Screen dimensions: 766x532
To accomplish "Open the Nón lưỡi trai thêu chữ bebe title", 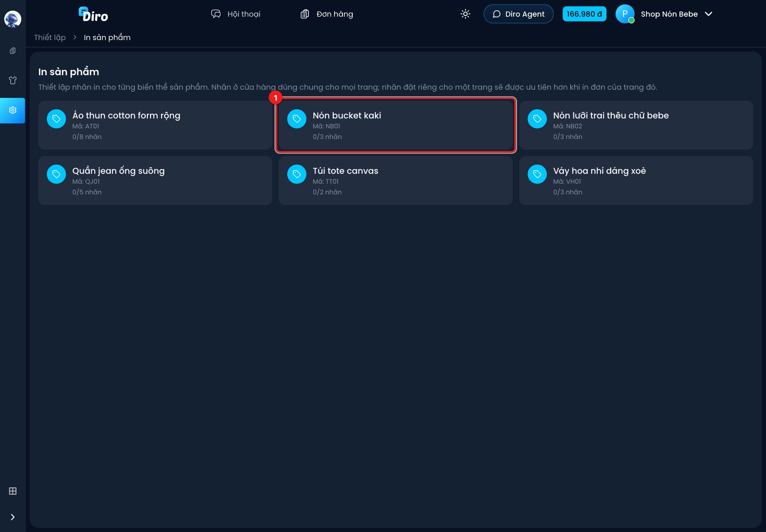I will 611,116.
